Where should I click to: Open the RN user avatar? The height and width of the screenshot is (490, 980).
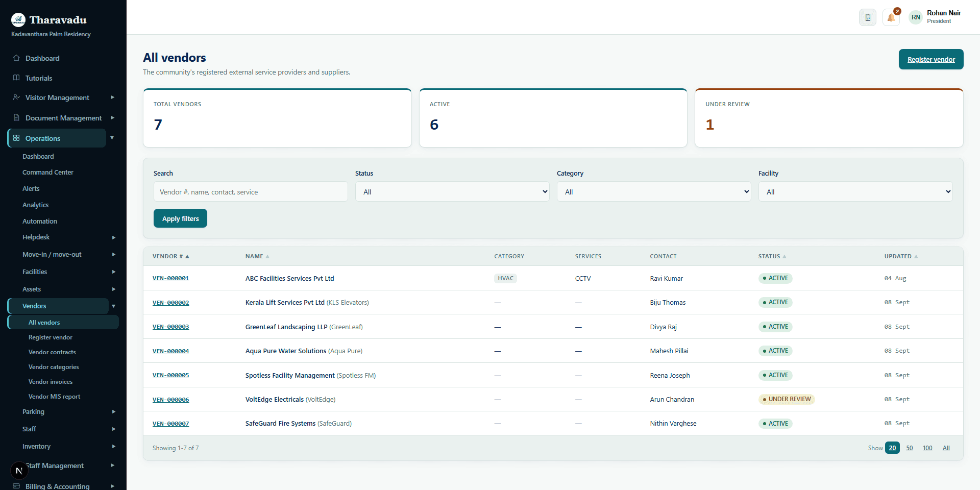(916, 17)
